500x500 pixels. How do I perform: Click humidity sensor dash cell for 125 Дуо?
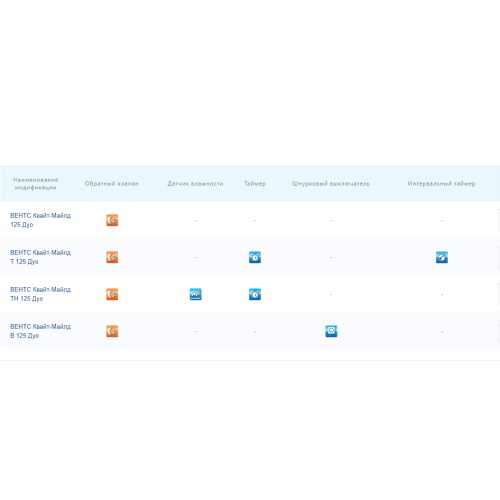pyautogui.click(x=196, y=220)
